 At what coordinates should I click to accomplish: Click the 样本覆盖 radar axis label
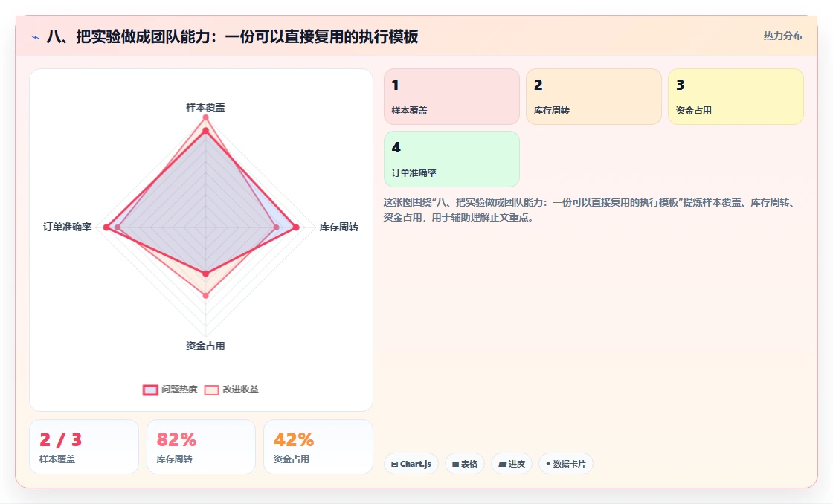click(205, 107)
